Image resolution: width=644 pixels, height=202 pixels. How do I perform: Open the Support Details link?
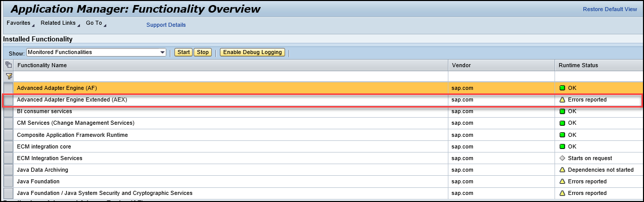click(x=166, y=25)
